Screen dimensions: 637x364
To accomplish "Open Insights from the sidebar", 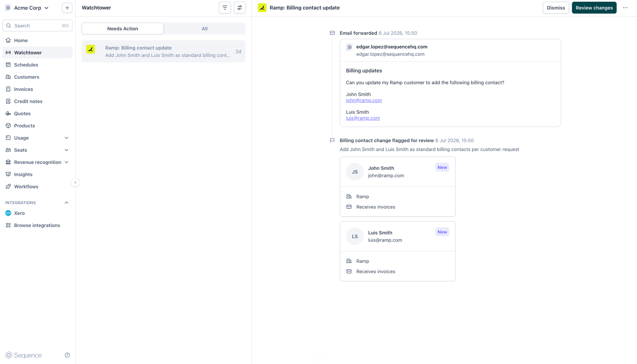I will 37,175.
